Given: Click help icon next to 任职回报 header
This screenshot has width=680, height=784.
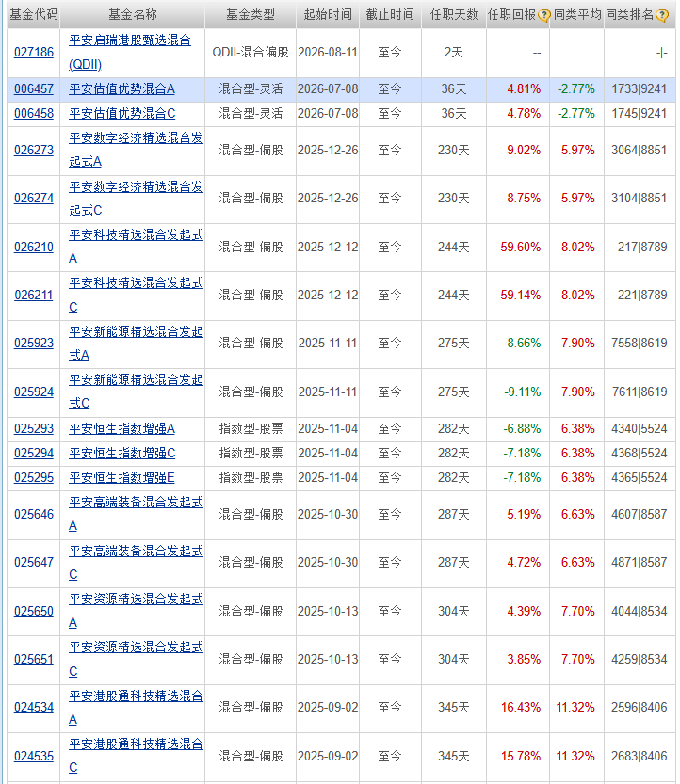Looking at the screenshot, I should (x=543, y=15).
